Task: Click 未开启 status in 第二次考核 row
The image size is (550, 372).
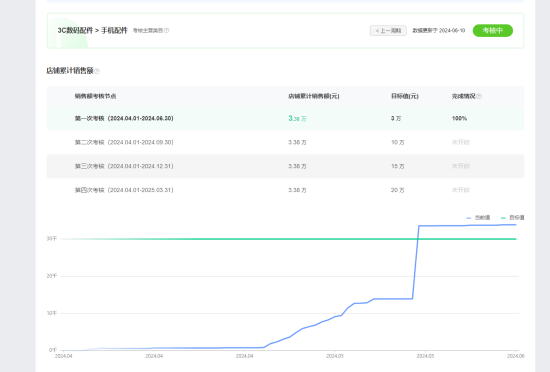Action: pos(461,142)
